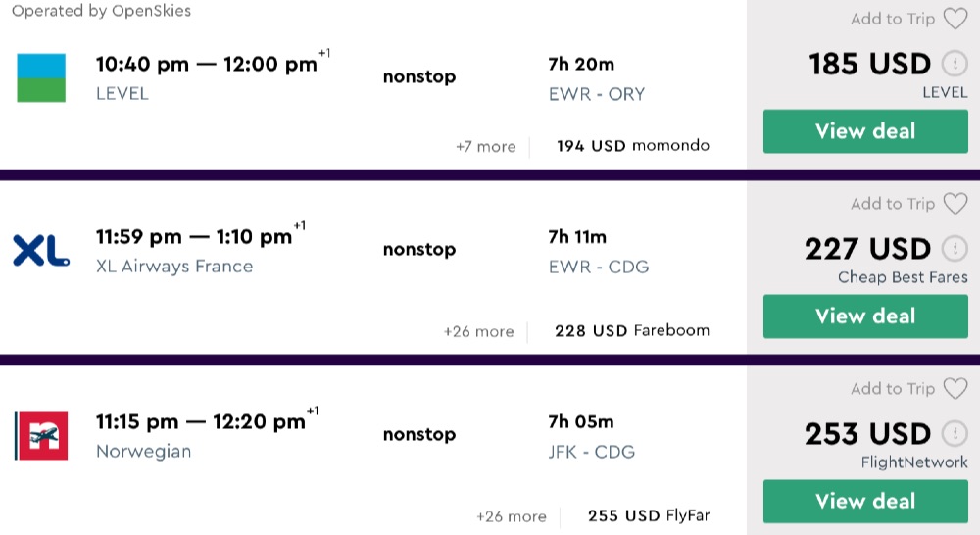The width and height of the screenshot is (980, 535).
Task: Open the 255 USD FlyFar offer
Action: (x=648, y=515)
